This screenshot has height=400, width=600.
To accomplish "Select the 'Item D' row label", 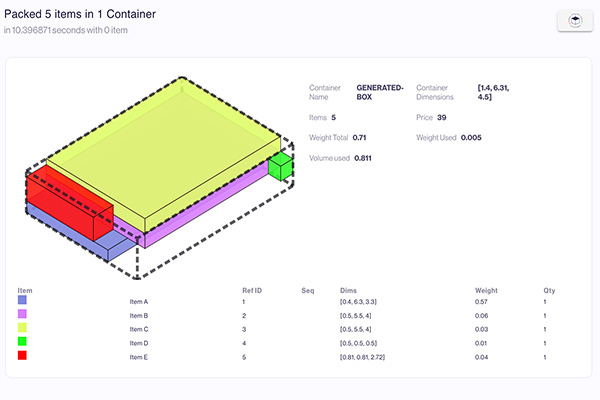I will click(139, 343).
